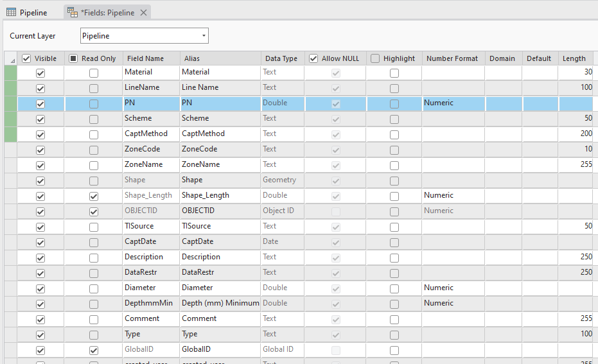Select the row header of the Material row
The image size is (598, 364).
coord(11,73)
